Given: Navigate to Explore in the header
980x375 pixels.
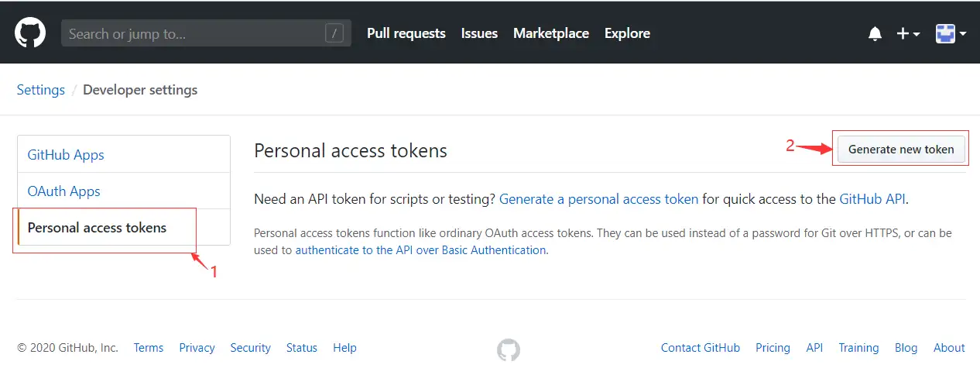Looking at the screenshot, I should 627,33.
